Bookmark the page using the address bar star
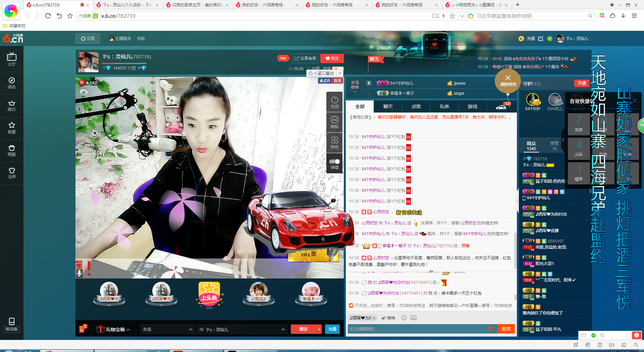Screen dimensions: 644x352 (452, 16)
